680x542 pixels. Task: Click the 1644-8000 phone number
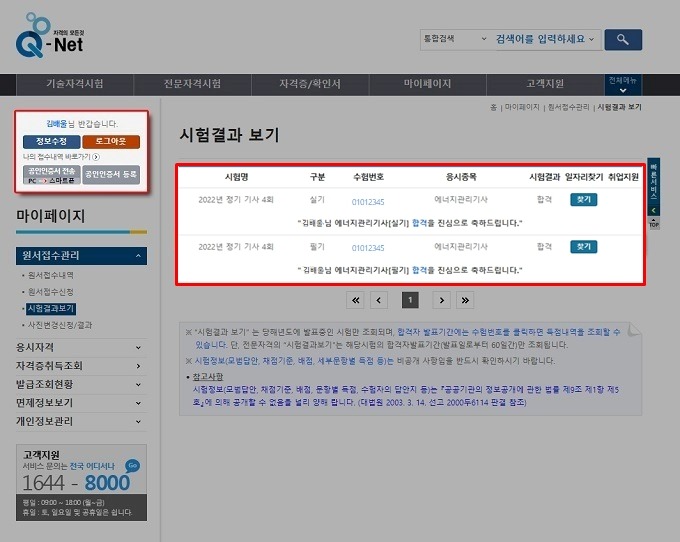click(x=76, y=483)
